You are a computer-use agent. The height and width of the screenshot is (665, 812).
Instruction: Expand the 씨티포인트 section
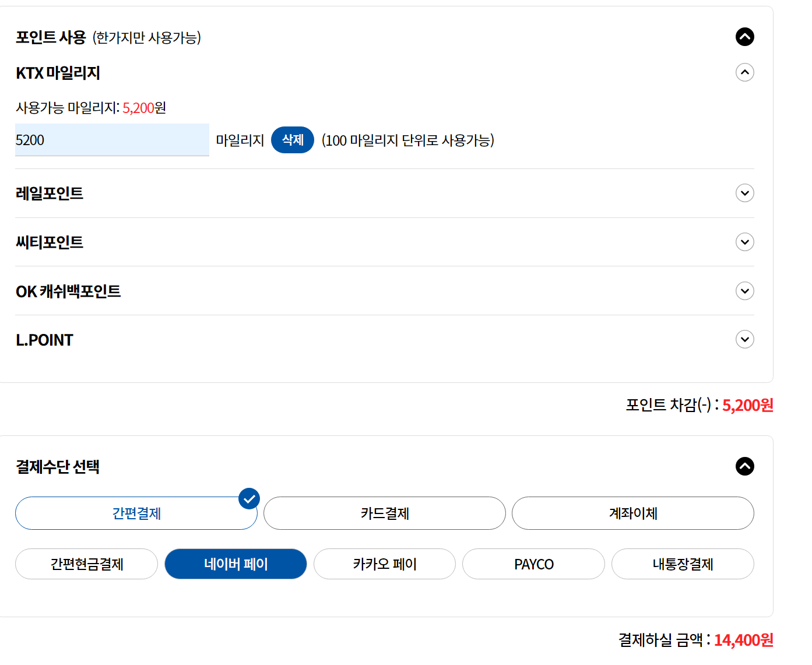[x=744, y=242]
